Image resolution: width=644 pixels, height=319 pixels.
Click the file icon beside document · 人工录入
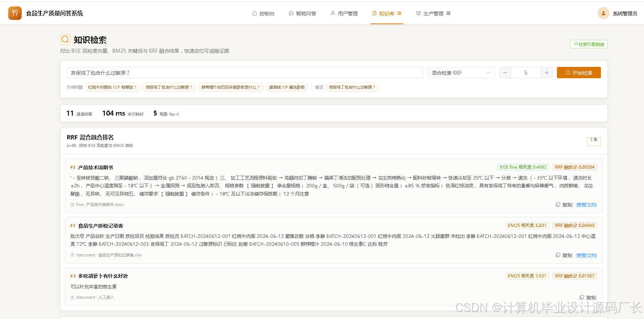[x=72, y=298]
